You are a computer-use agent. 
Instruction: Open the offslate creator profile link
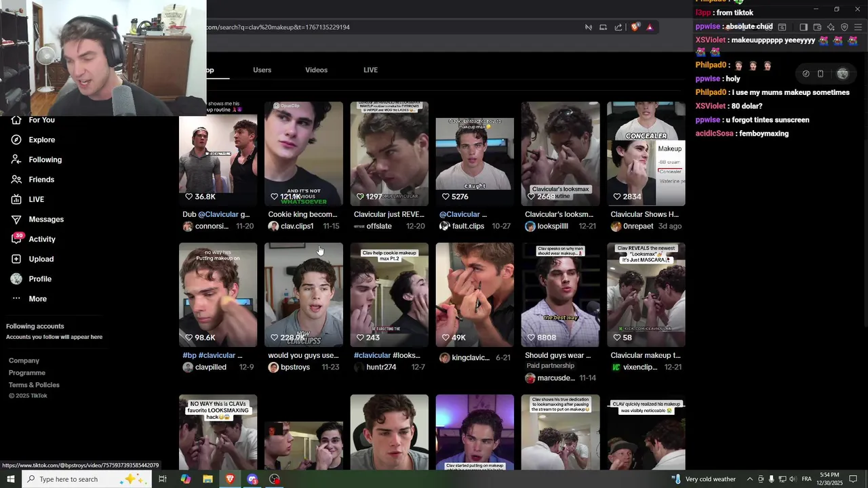[379, 226]
